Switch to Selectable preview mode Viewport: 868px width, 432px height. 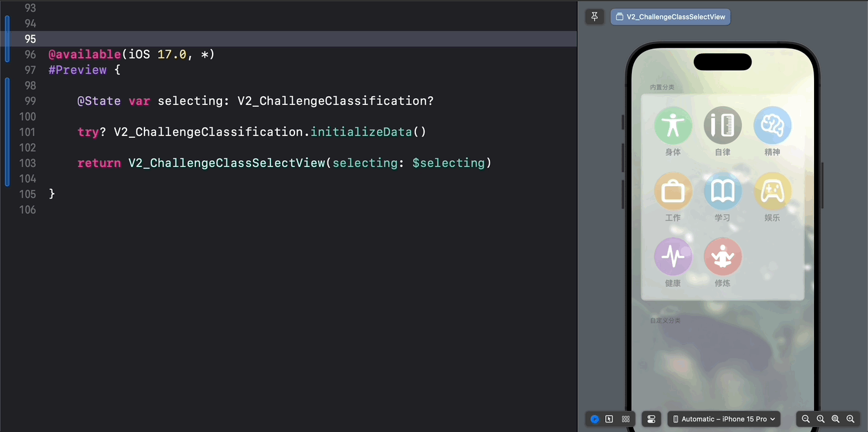coord(609,419)
